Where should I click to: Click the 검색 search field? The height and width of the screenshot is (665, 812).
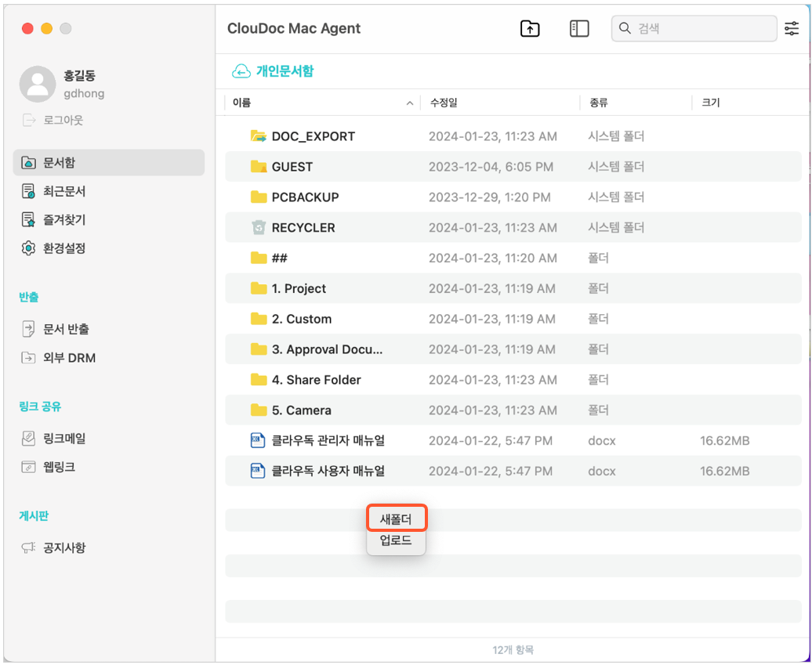pos(694,28)
